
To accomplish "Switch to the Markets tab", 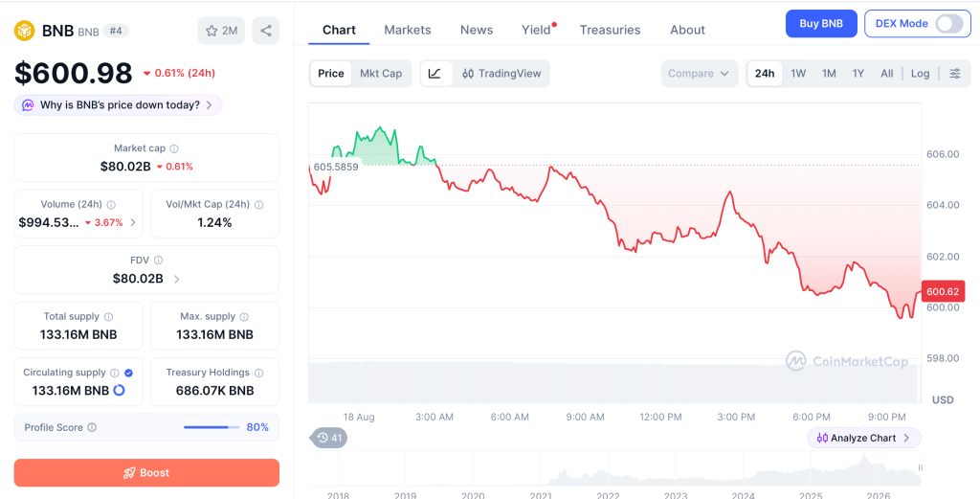I will click(408, 30).
